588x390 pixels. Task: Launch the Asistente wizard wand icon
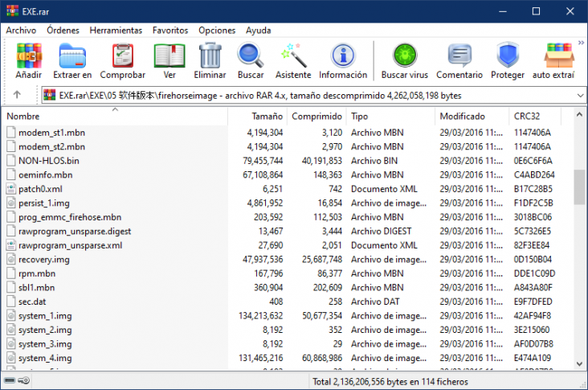(x=293, y=55)
